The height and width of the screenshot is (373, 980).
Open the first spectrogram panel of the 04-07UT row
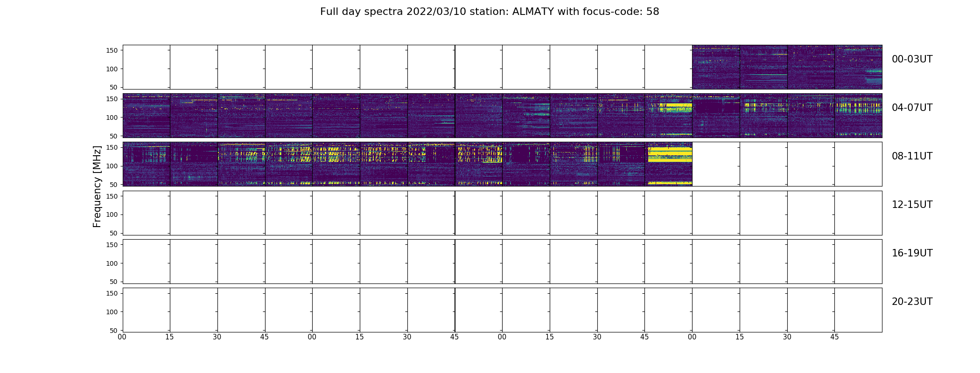pos(147,116)
